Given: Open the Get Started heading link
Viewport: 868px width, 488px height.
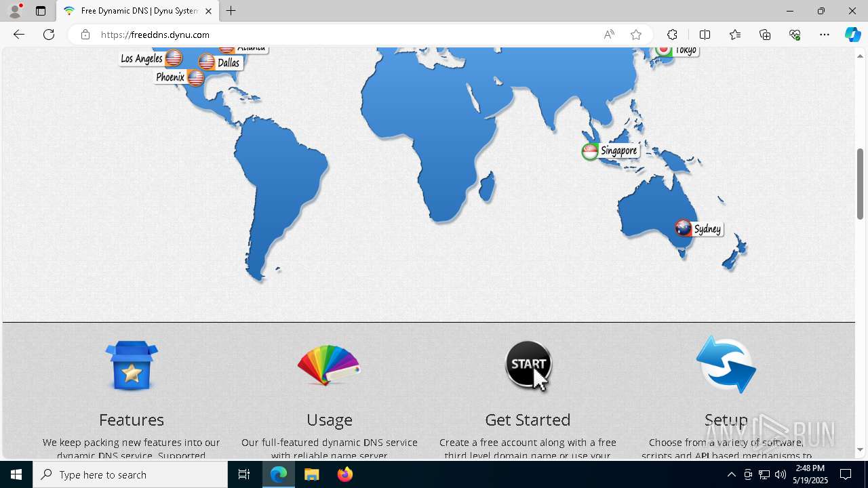Looking at the screenshot, I should click(x=528, y=420).
